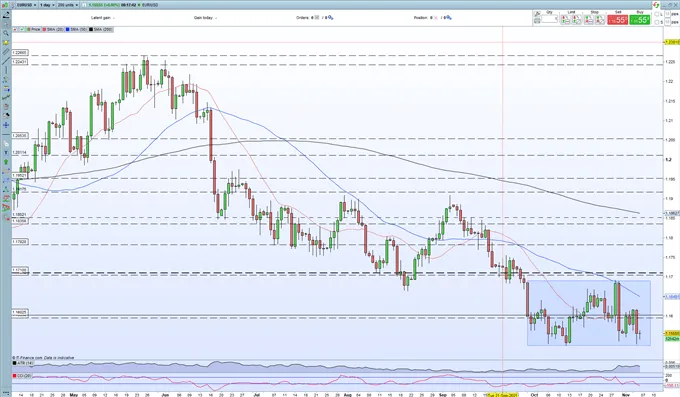This screenshot has height=397, width=680.
Task: Click the Gain today label
Action: tap(203, 18)
